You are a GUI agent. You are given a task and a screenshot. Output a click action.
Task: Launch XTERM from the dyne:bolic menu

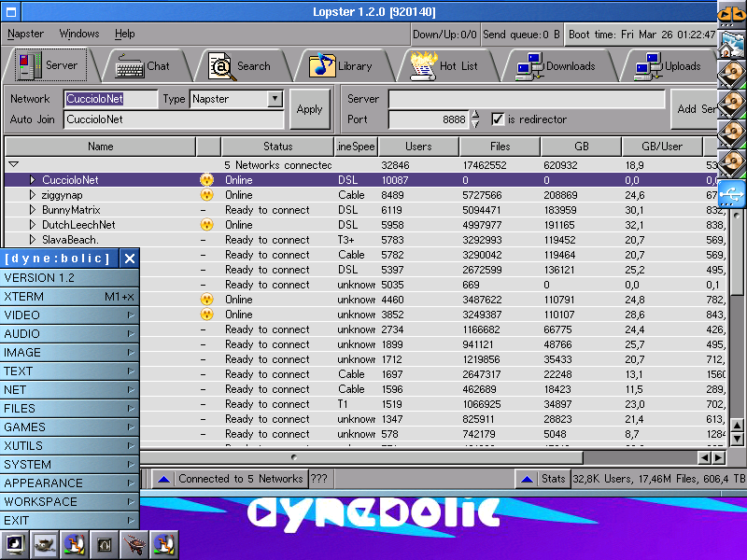[69, 297]
